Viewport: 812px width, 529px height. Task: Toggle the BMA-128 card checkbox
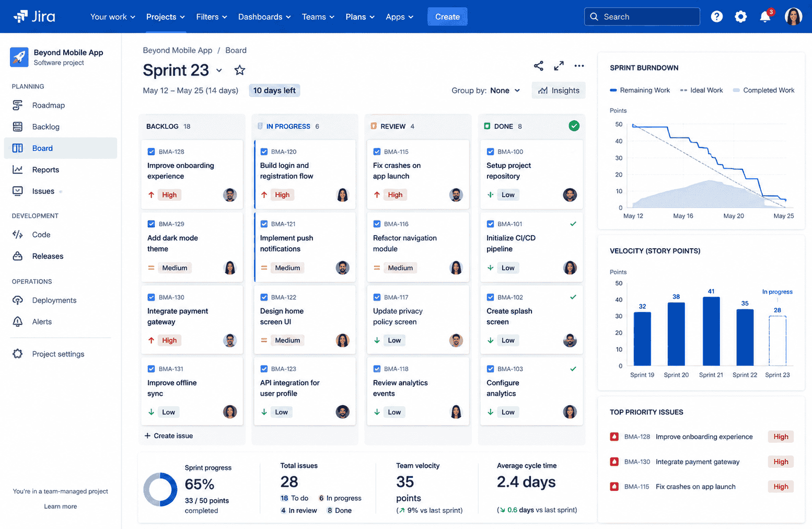point(151,152)
